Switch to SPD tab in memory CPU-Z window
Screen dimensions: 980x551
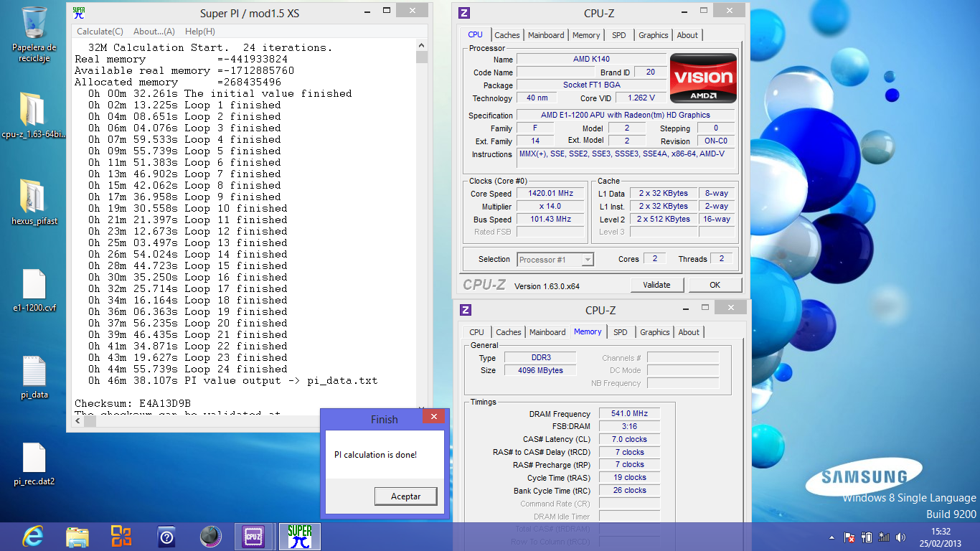click(621, 332)
